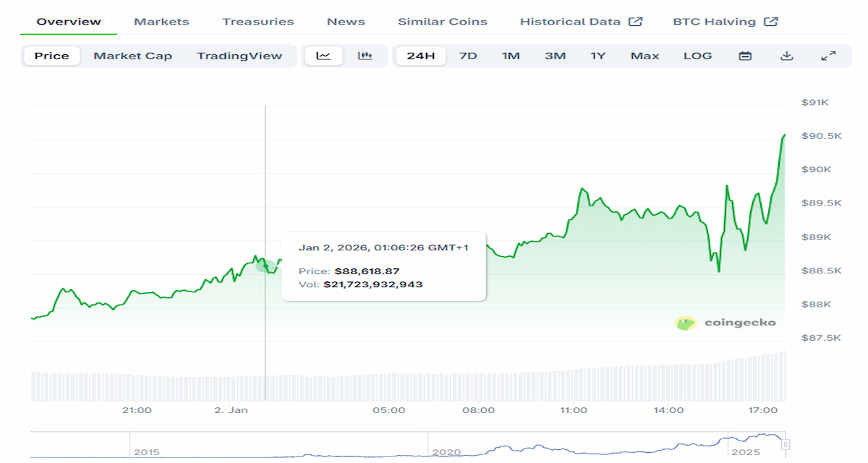Select the 7D timeframe

pos(468,55)
